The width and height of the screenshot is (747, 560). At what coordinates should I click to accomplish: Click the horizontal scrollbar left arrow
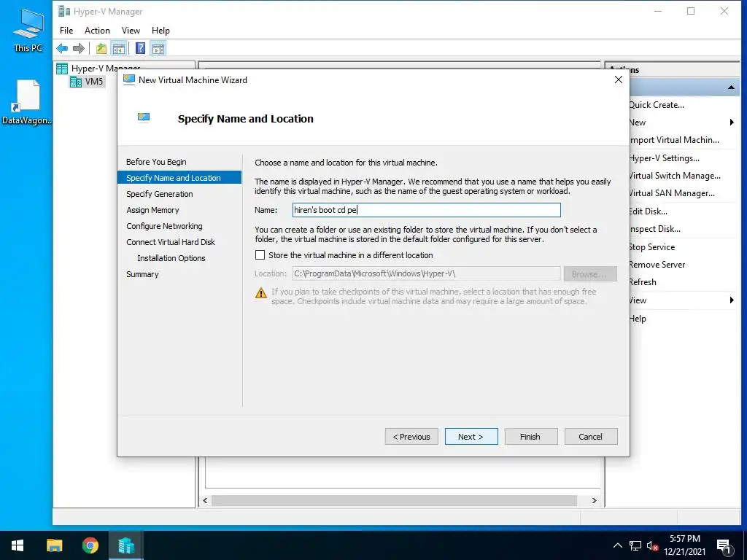[205, 500]
